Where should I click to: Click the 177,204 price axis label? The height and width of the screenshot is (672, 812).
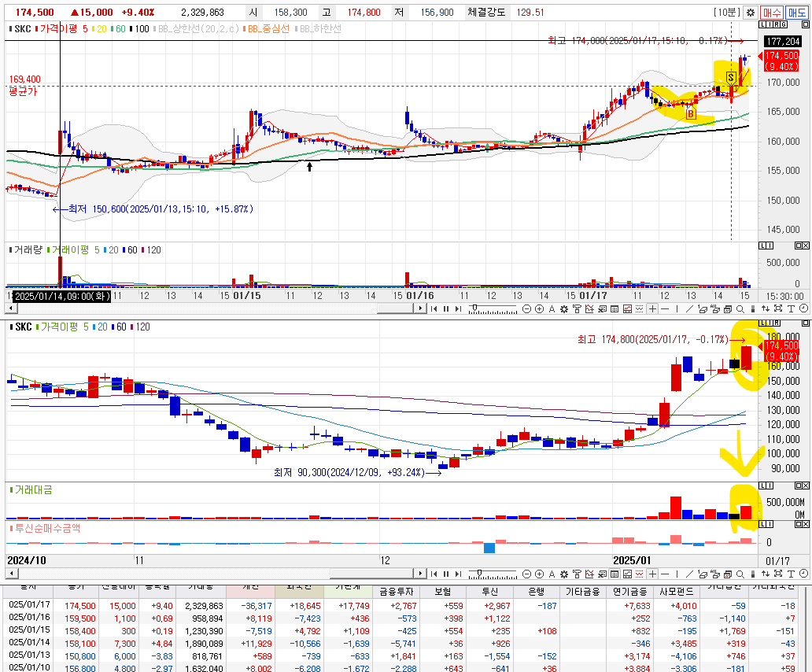click(x=783, y=42)
